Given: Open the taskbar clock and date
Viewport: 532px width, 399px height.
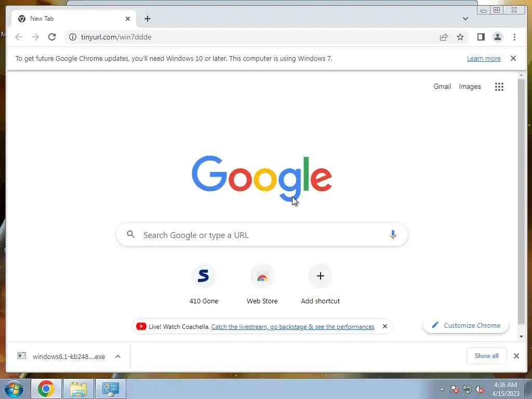Looking at the screenshot, I should tap(506, 389).
